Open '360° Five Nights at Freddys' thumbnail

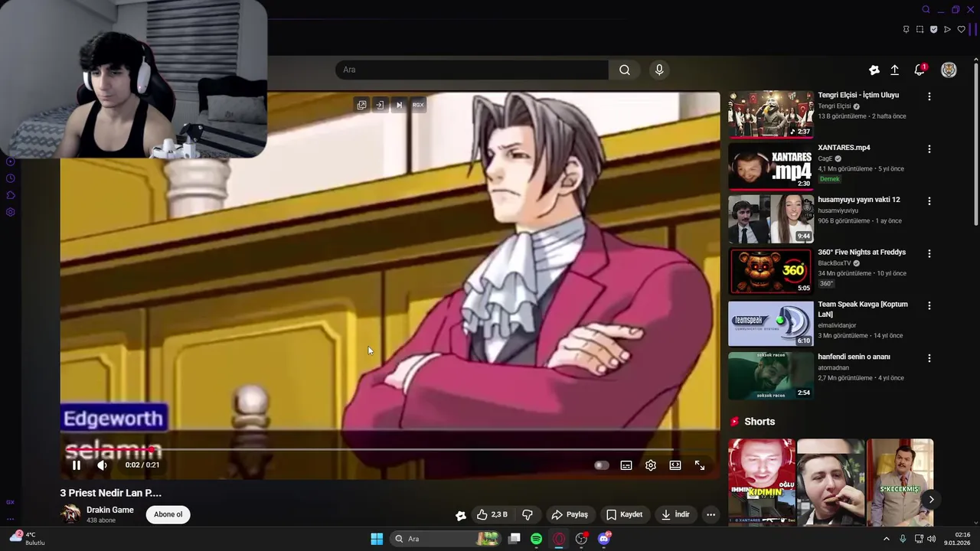[770, 271]
